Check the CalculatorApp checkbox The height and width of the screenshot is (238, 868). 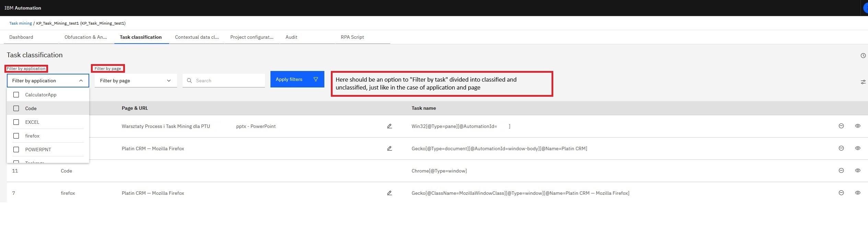coord(16,95)
